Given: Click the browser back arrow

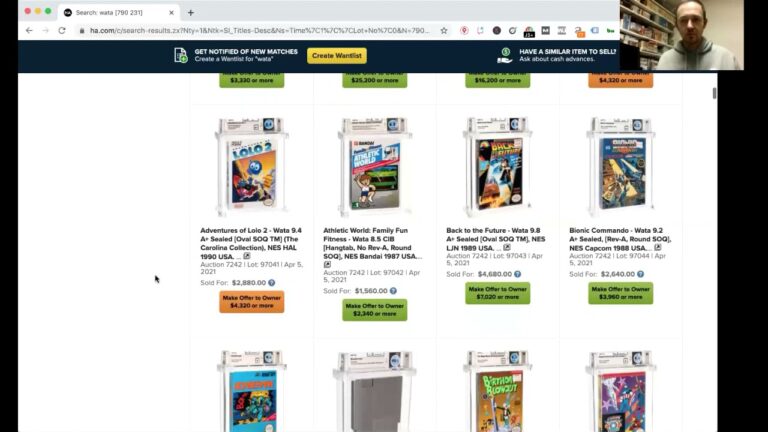Looking at the screenshot, I should pyautogui.click(x=29, y=30).
